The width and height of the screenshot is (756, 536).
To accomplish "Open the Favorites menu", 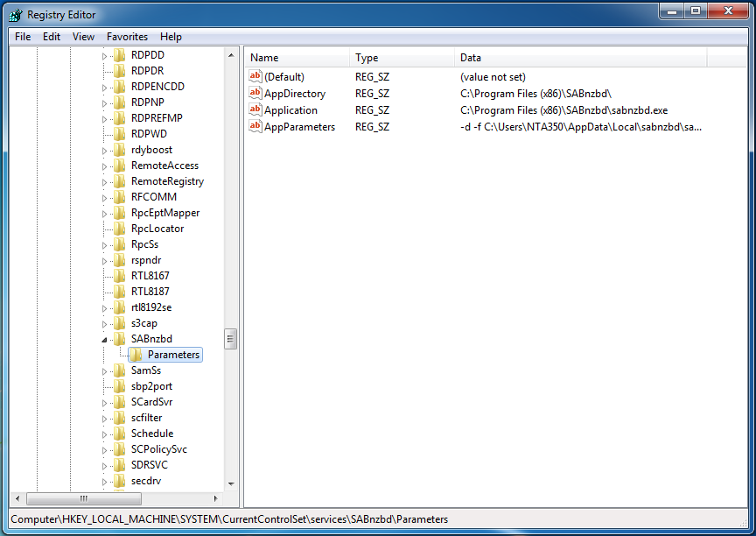I will pyautogui.click(x=127, y=37).
